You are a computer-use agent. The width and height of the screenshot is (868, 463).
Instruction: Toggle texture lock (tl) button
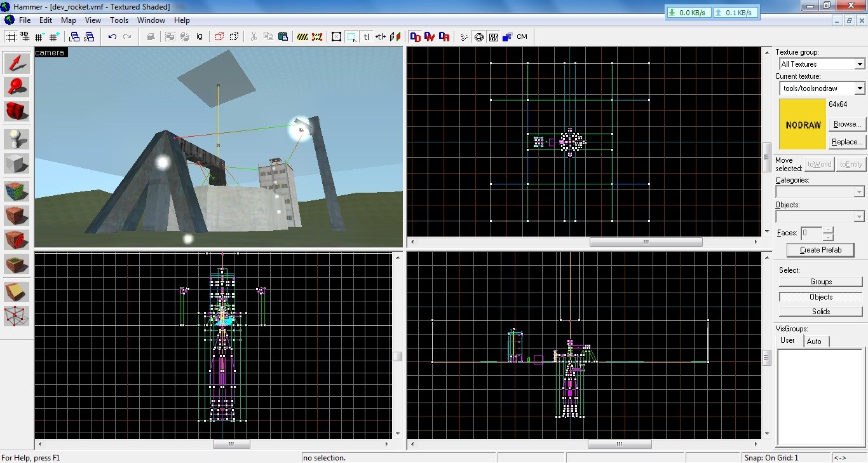pos(367,37)
